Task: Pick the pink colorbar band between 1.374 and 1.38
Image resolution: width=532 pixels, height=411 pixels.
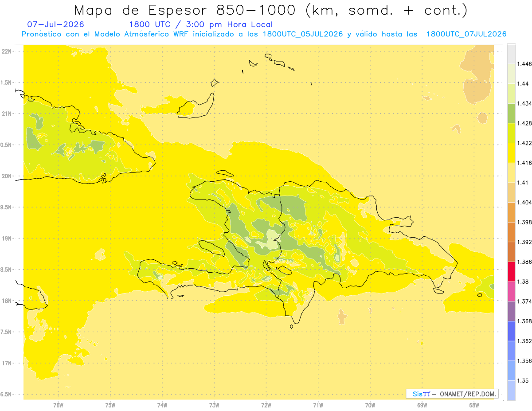Action: click(x=511, y=291)
